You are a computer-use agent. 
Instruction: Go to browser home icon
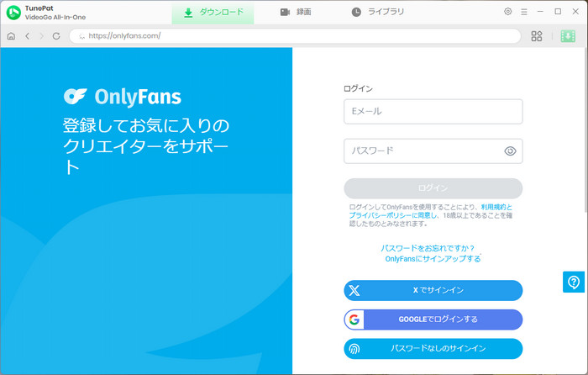click(x=11, y=36)
